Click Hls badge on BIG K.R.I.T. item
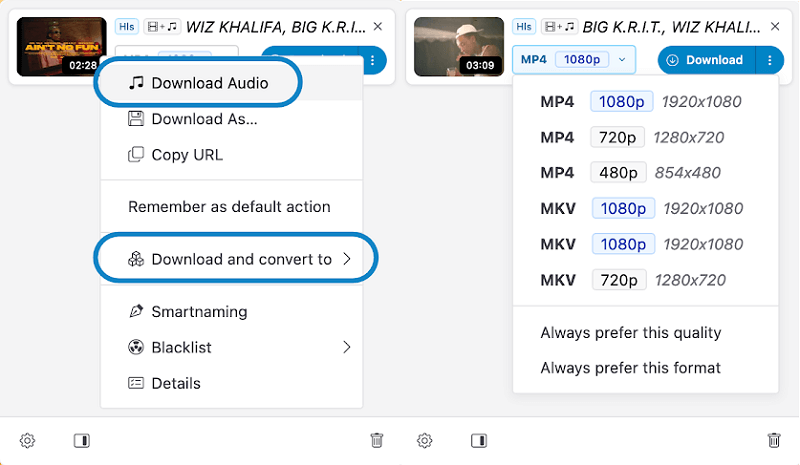This screenshot has height=465, width=800. coord(524,27)
